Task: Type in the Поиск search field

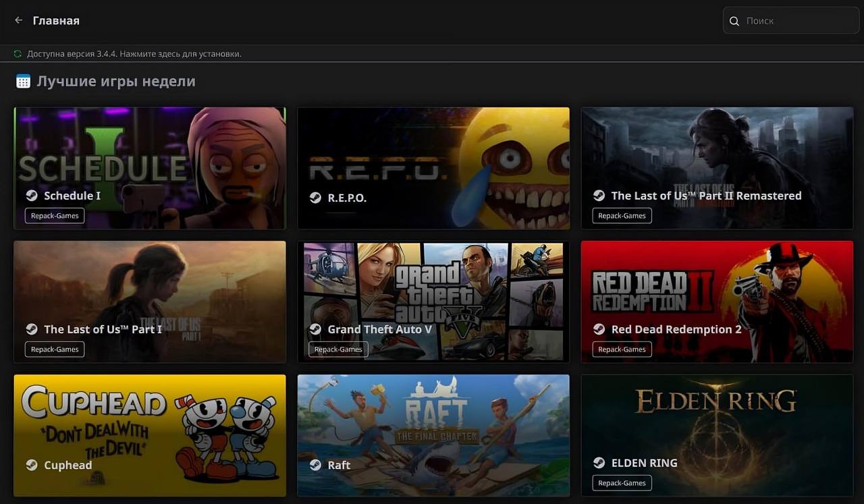Action: coord(796,21)
